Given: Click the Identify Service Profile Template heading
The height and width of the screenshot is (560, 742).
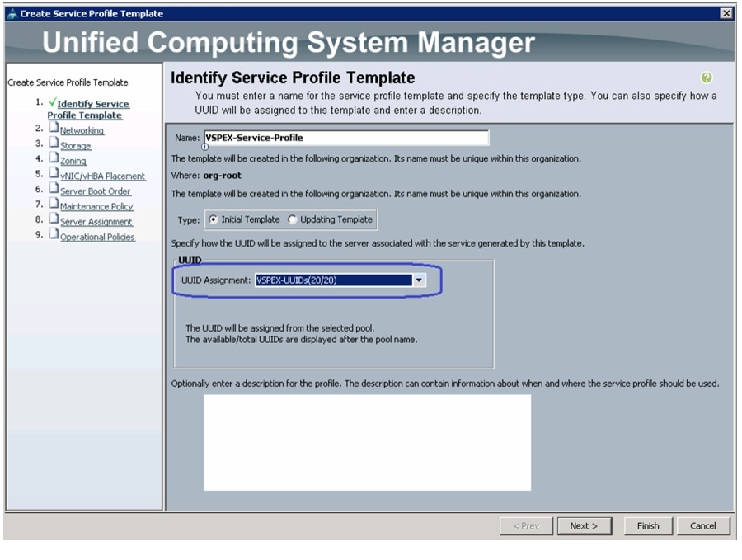Looking at the screenshot, I should [x=293, y=78].
